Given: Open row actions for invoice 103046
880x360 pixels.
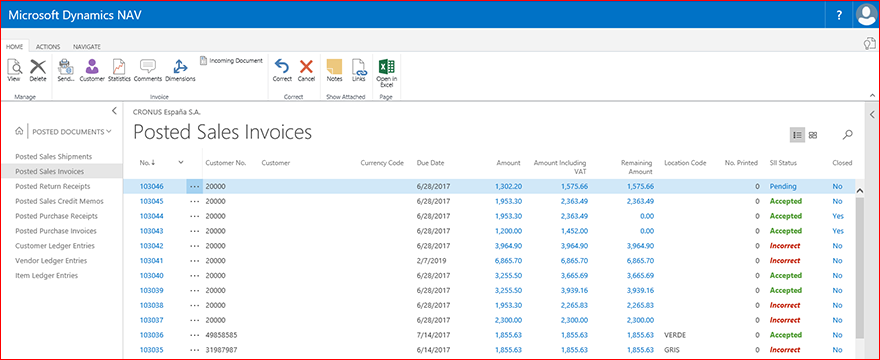Looking at the screenshot, I should coord(195,186).
